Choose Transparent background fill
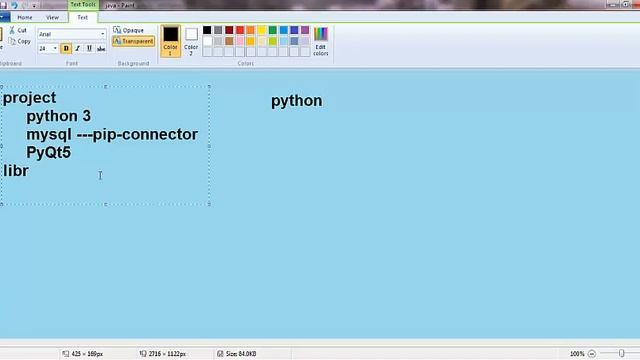 point(133,41)
